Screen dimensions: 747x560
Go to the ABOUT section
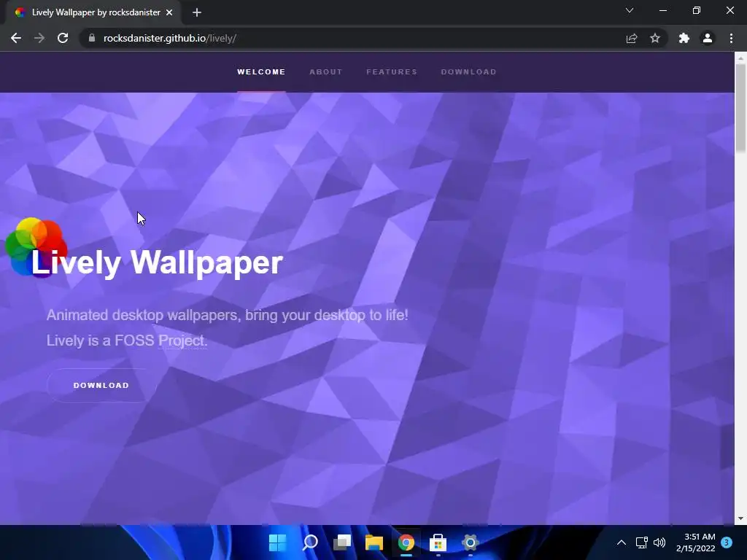tap(326, 72)
